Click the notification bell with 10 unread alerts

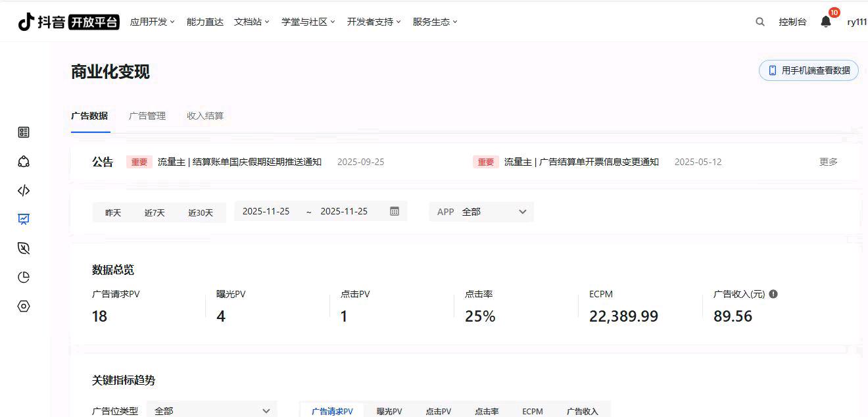point(825,22)
